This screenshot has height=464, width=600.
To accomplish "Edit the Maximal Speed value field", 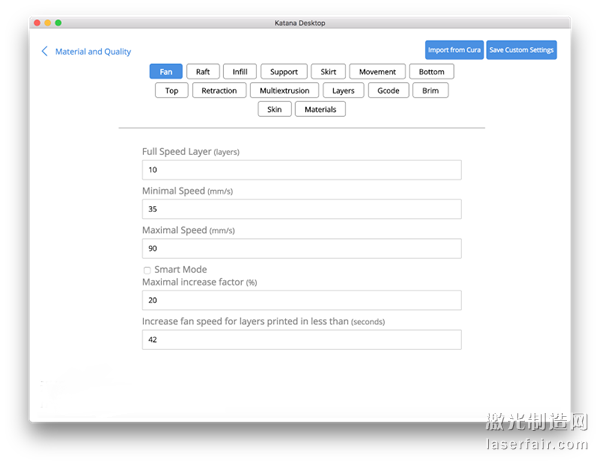I will (301, 249).
